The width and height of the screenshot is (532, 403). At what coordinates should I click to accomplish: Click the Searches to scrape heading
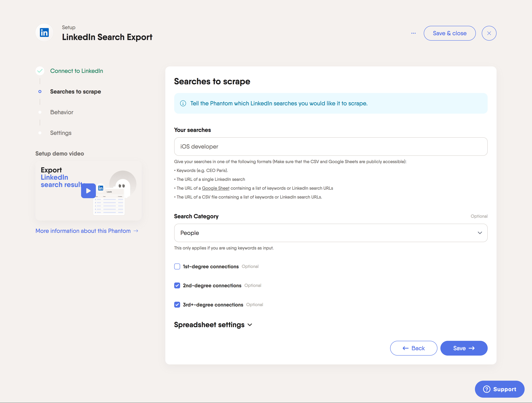[212, 81]
